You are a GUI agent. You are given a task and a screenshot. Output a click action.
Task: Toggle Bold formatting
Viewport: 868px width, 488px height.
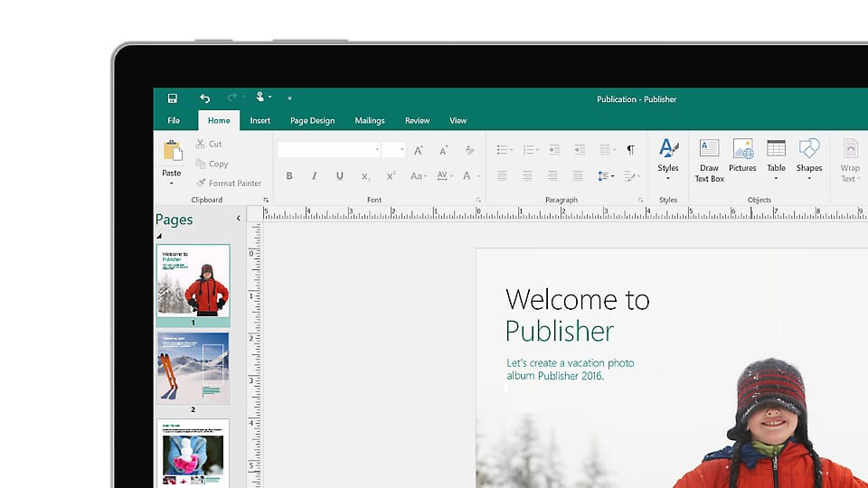(x=289, y=176)
